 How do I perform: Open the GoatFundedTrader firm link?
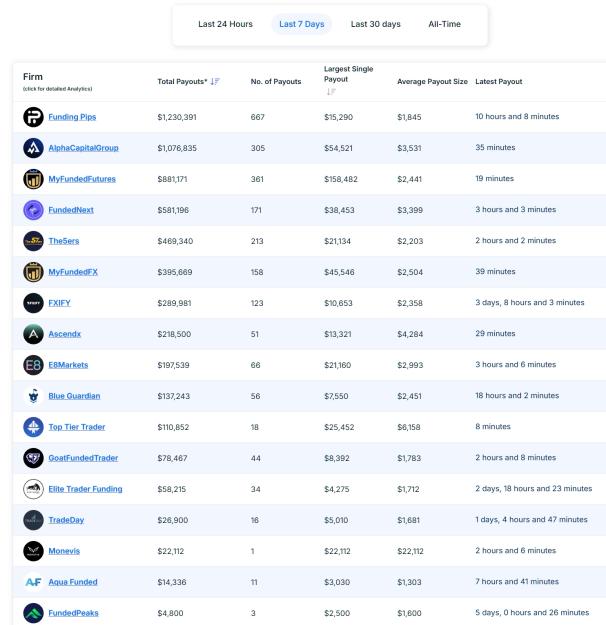pos(83,458)
